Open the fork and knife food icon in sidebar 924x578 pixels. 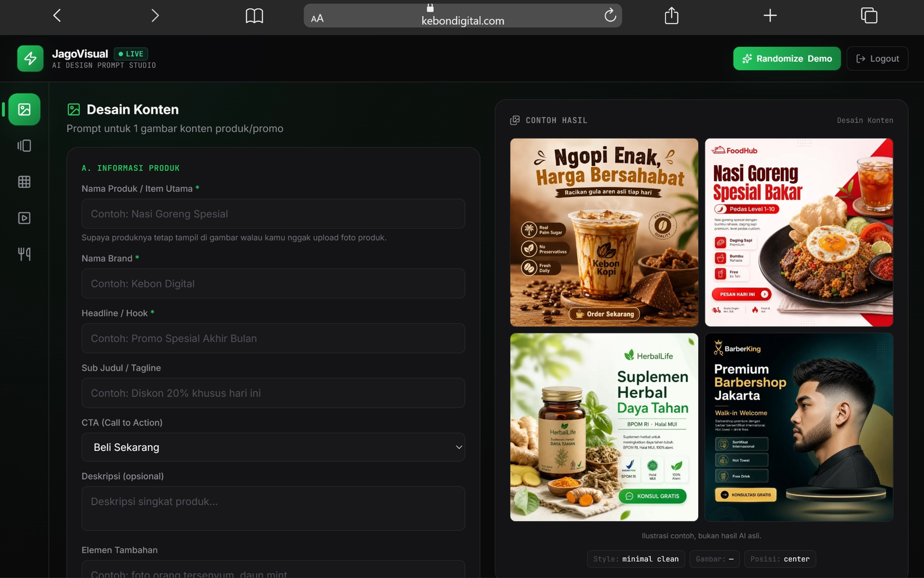coord(24,254)
